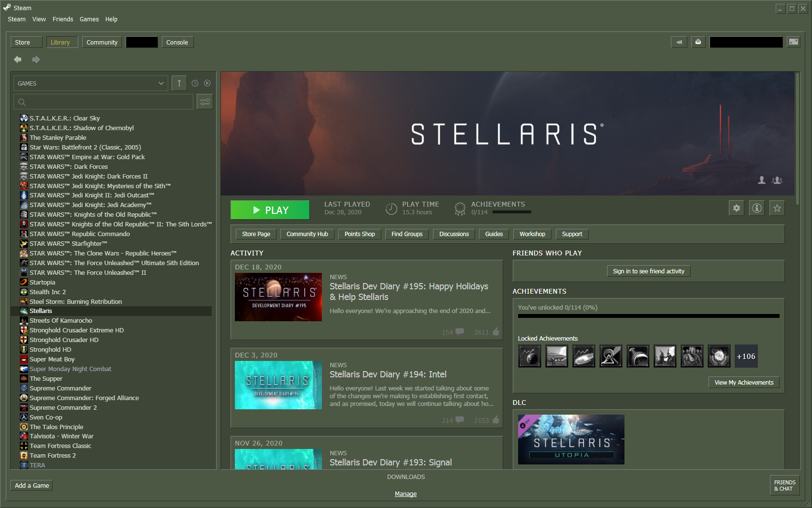Screen dimensions: 812x508
Task: Click the Manage downloads link
Action: click(x=406, y=493)
